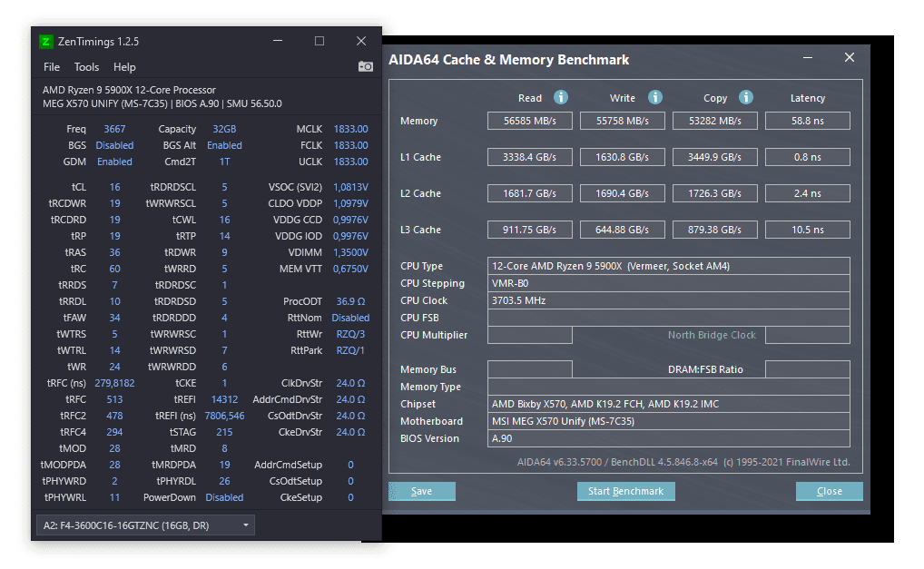This screenshot has width=924, height=569.
Task: Click the ZenTimings camera screenshot icon
Action: coord(366,66)
